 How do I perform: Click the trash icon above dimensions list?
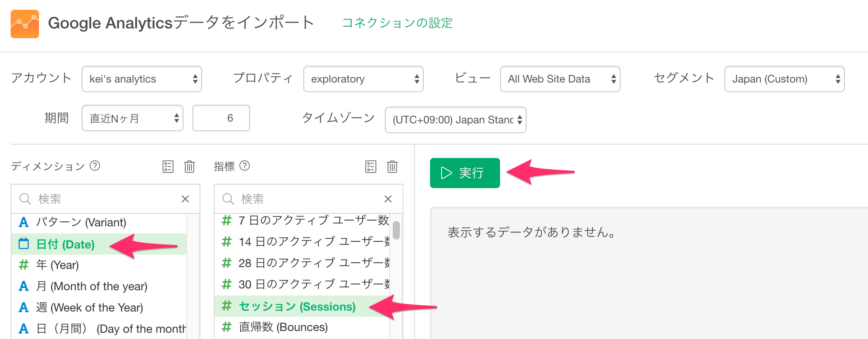(x=190, y=166)
